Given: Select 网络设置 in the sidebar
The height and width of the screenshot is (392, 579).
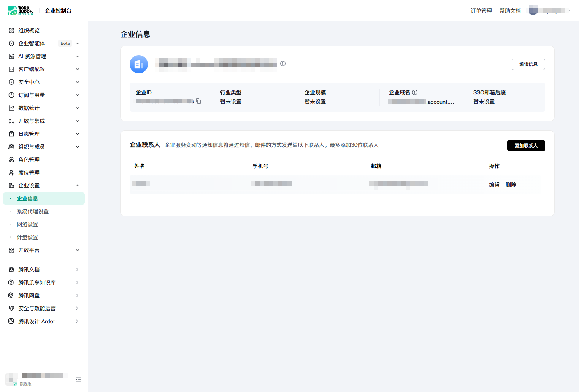Looking at the screenshot, I should (44, 224).
